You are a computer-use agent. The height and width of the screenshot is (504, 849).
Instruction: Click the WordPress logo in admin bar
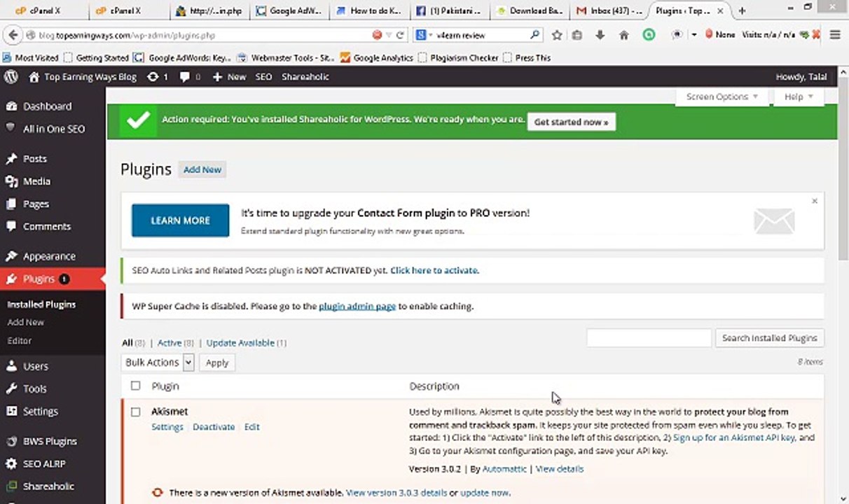[x=11, y=77]
